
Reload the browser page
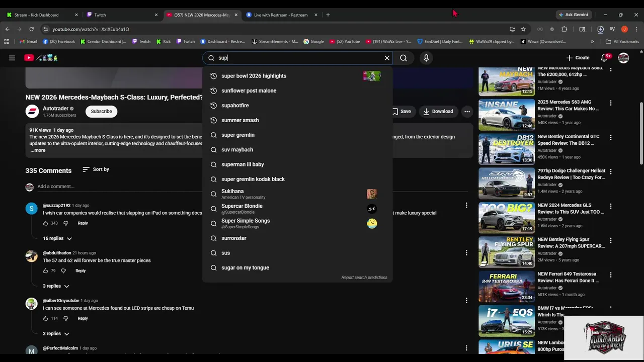tap(31, 29)
